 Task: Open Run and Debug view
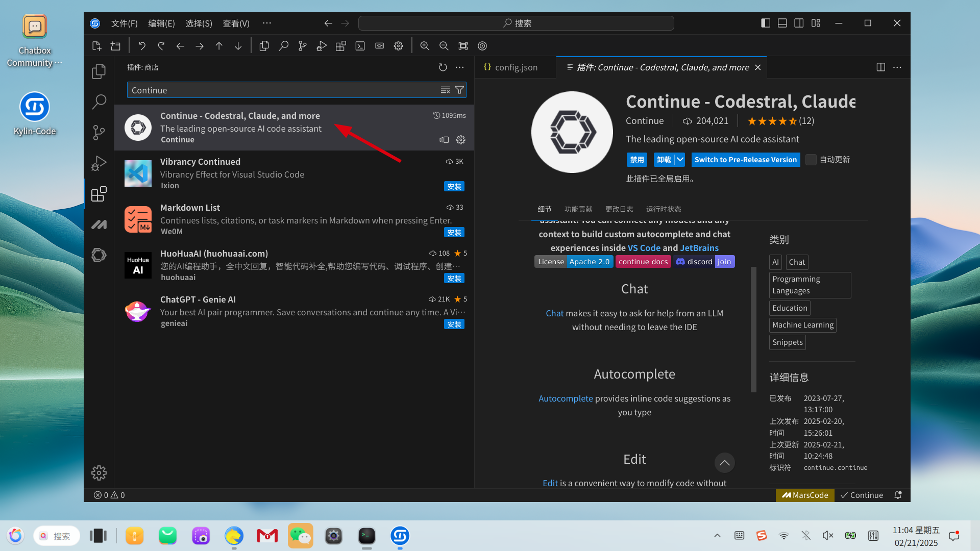click(x=99, y=163)
